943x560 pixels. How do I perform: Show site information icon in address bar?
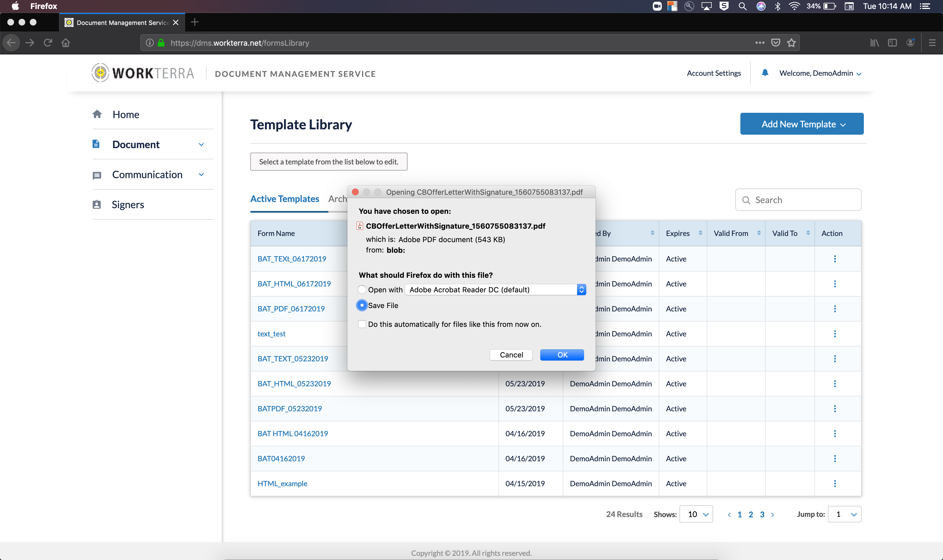click(x=150, y=43)
